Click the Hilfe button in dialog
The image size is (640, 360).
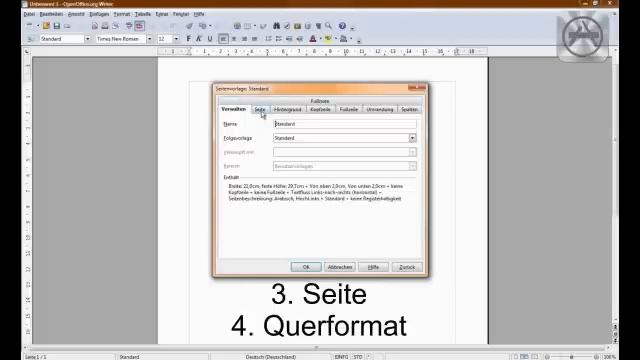coord(373,267)
